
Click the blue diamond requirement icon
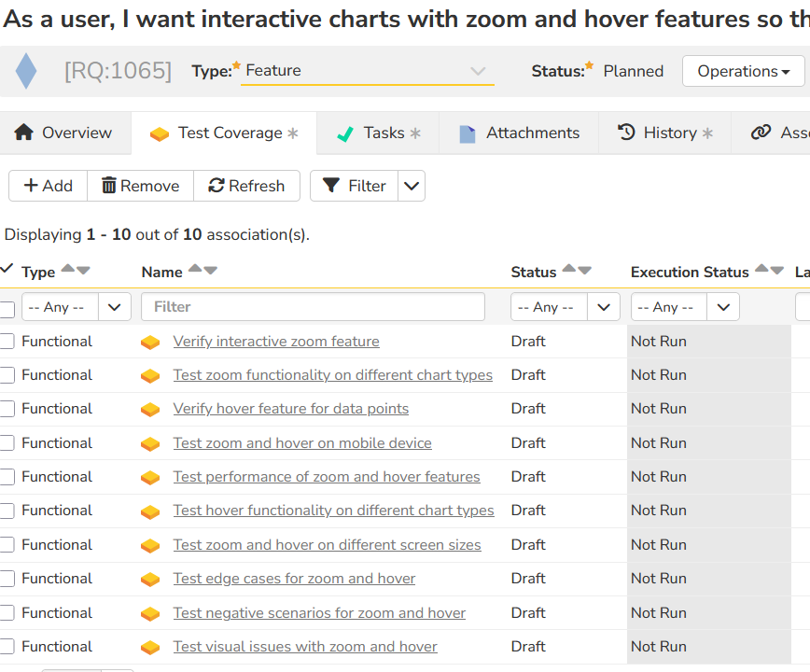(26, 71)
